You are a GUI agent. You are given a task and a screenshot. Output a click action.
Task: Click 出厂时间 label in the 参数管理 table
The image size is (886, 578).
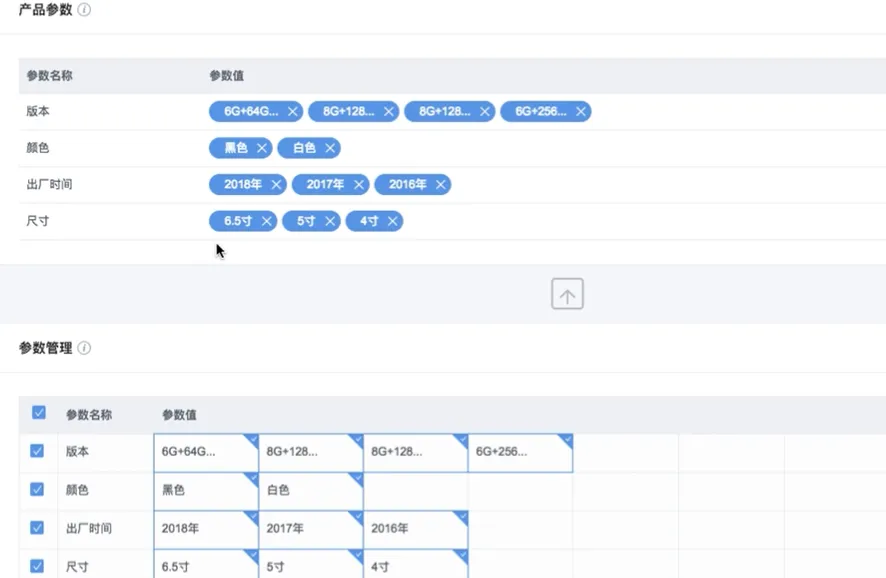89,528
